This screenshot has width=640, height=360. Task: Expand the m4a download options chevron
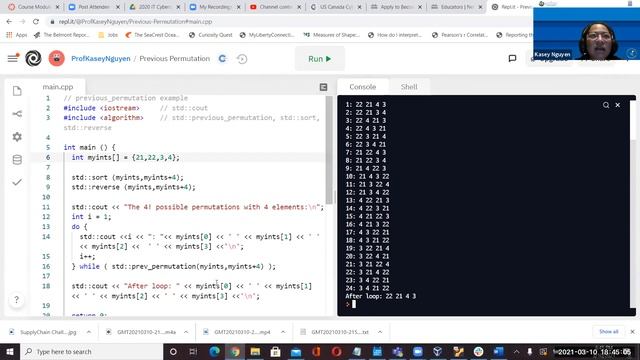point(186,332)
